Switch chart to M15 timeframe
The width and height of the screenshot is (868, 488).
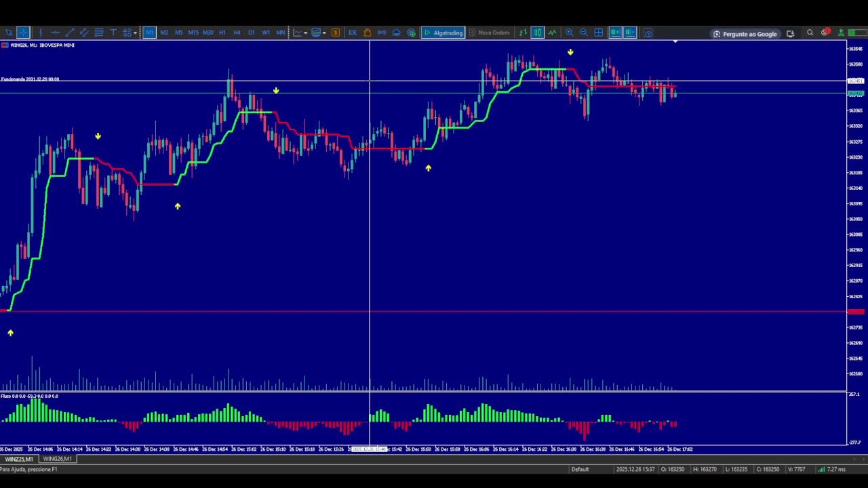193,33
